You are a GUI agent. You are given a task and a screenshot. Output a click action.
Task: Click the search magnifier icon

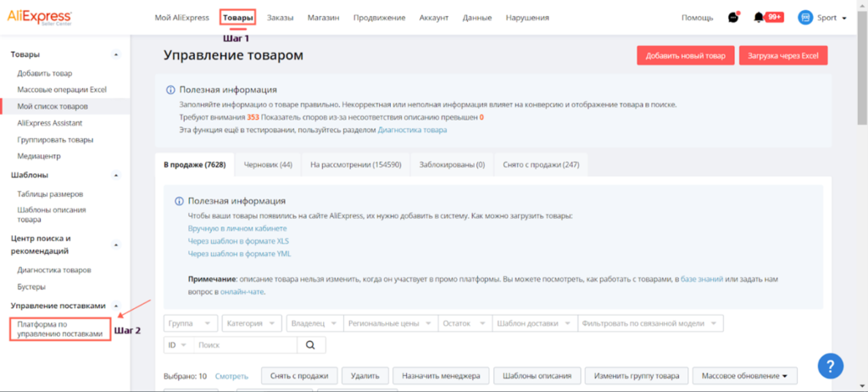310,344
